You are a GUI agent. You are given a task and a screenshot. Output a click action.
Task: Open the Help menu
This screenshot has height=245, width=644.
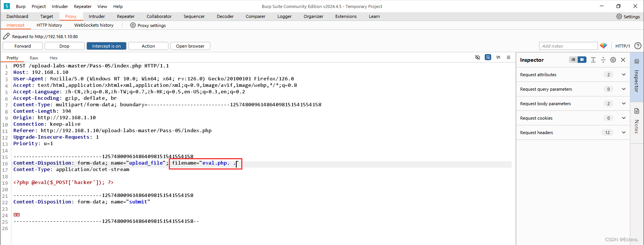click(118, 6)
